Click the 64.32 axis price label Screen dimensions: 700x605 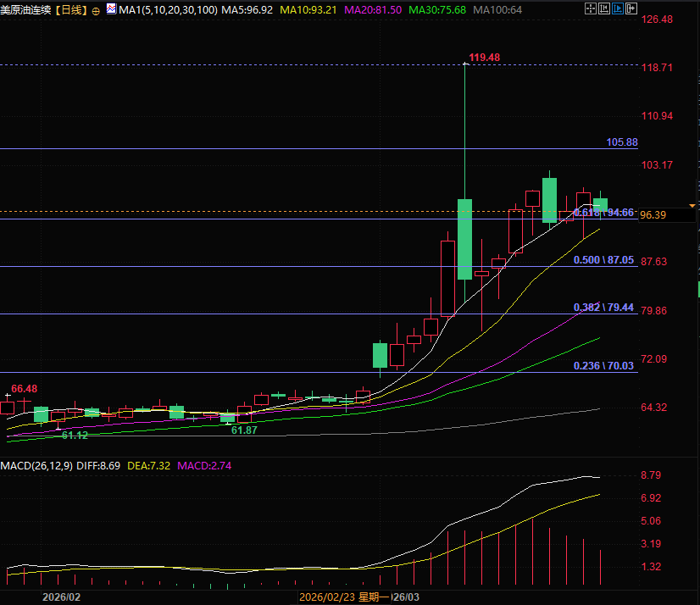[654, 408]
